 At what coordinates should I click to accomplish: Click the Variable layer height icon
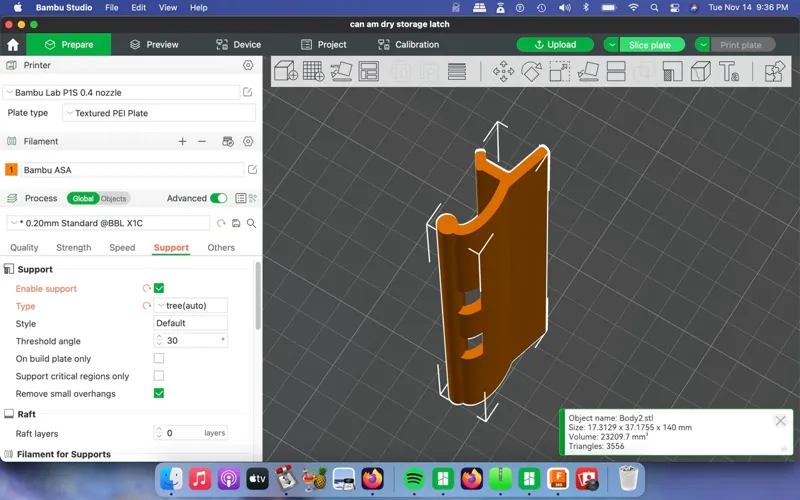[457, 71]
